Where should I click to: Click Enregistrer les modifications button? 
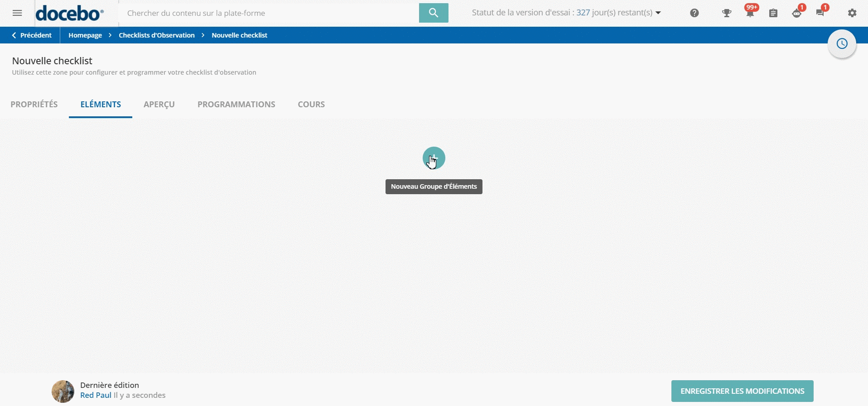point(742,391)
